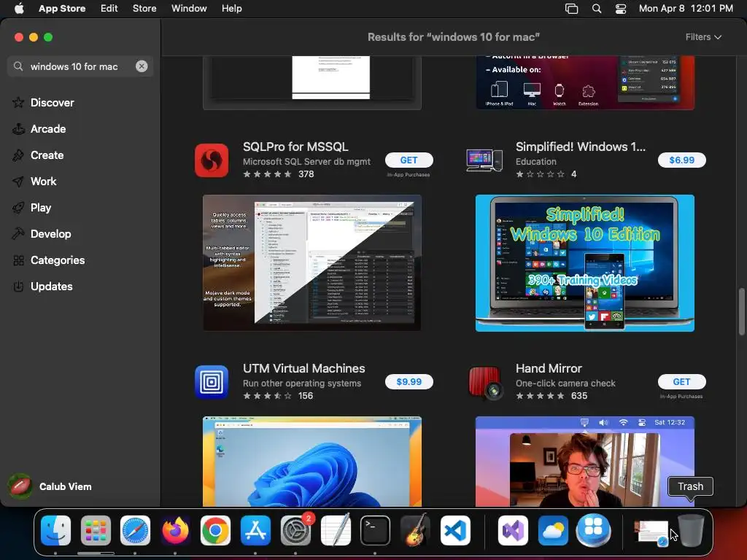Open the UTM Virtual Machines title
Screen dimensions: 747x560
click(304, 368)
